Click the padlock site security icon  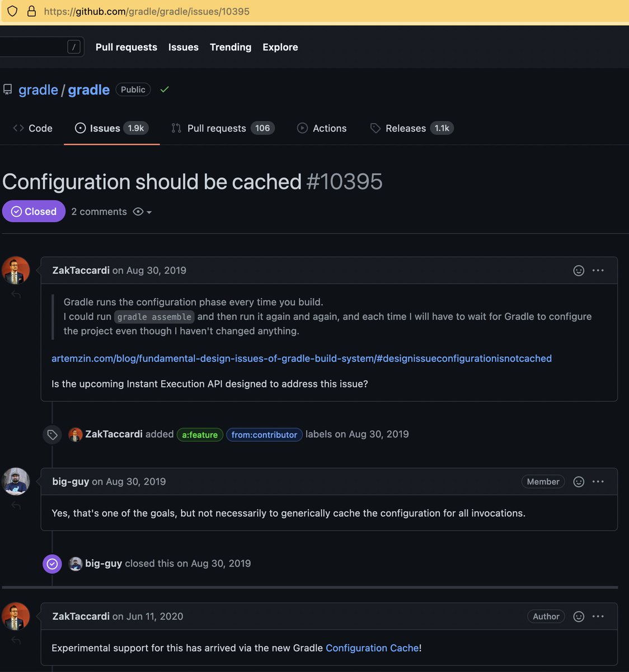32,11
